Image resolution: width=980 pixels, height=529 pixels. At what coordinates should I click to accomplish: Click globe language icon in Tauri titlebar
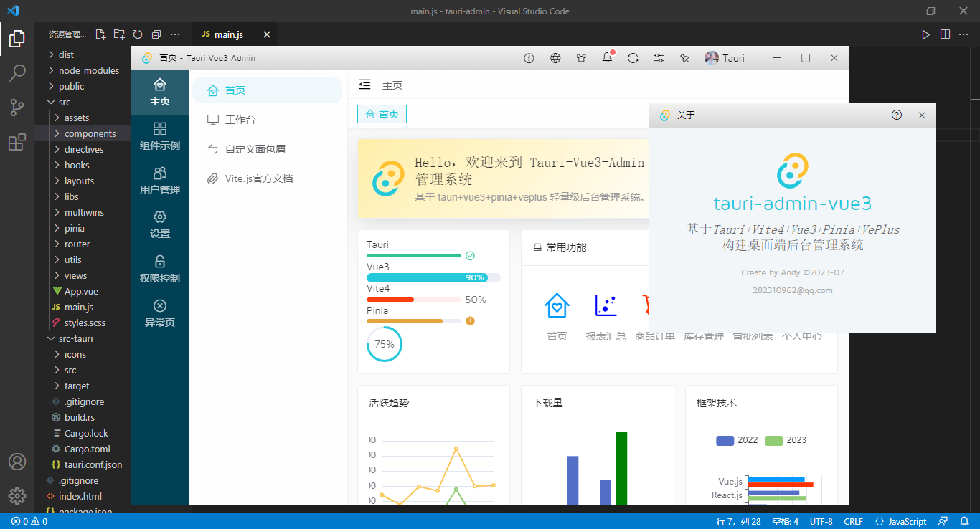(555, 58)
